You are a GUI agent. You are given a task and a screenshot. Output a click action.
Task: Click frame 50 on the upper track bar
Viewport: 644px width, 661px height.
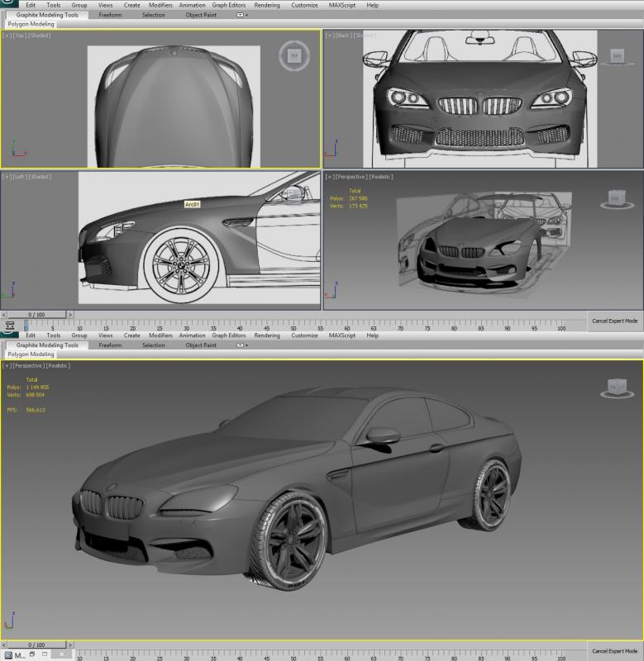(x=293, y=326)
